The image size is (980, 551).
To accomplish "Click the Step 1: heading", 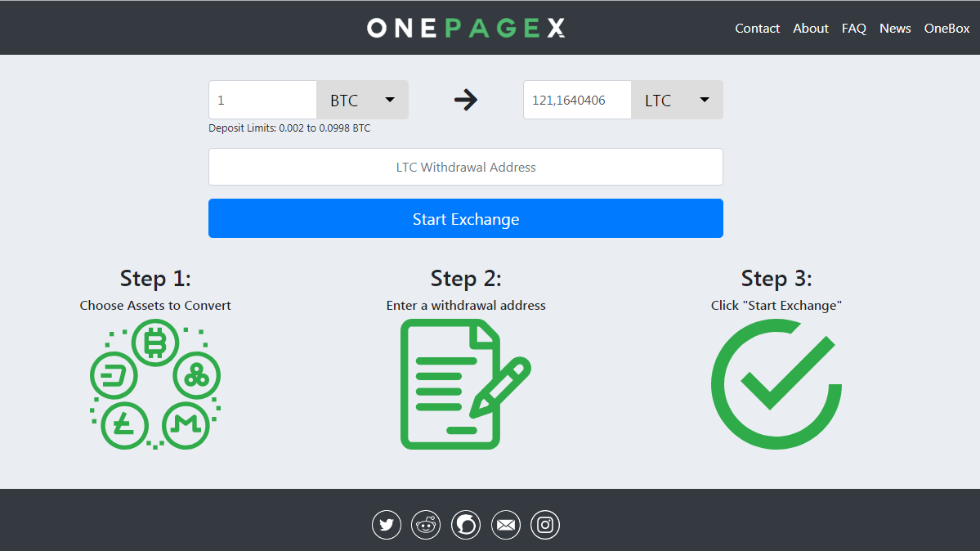I will click(x=155, y=278).
